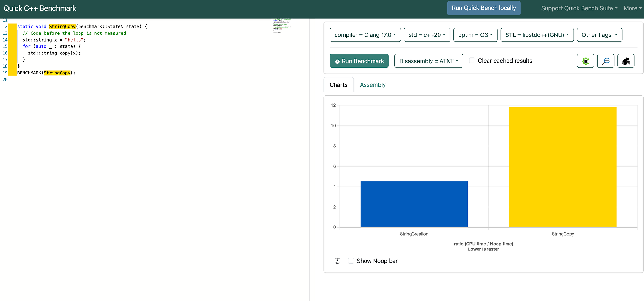Click the yellow StringCopy bar in chart
The height and width of the screenshot is (301, 644).
click(x=563, y=167)
